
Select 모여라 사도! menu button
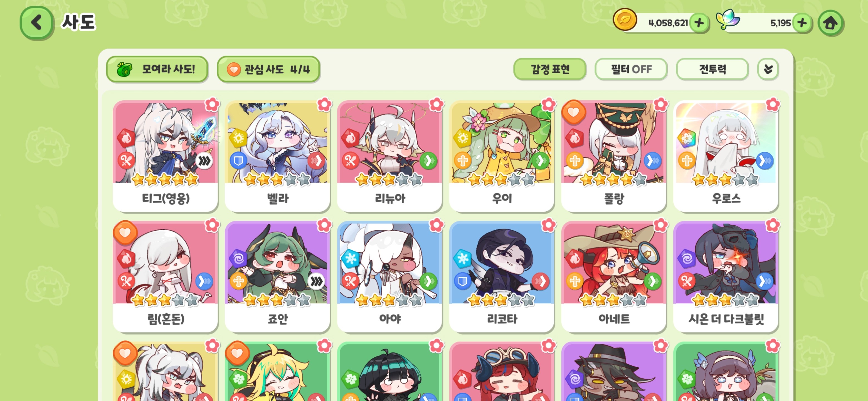click(157, 69)
